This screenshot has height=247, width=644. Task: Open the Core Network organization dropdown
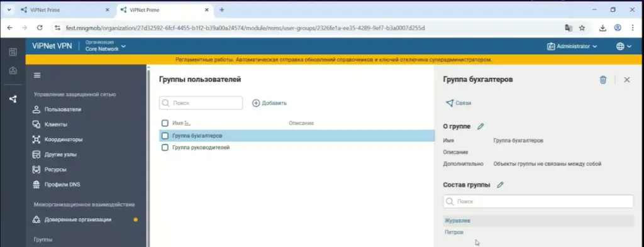tap(105, 46)
